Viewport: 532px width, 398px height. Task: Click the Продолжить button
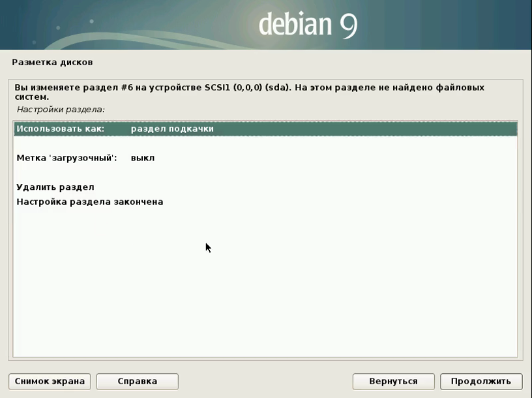[x=481, y=381]
